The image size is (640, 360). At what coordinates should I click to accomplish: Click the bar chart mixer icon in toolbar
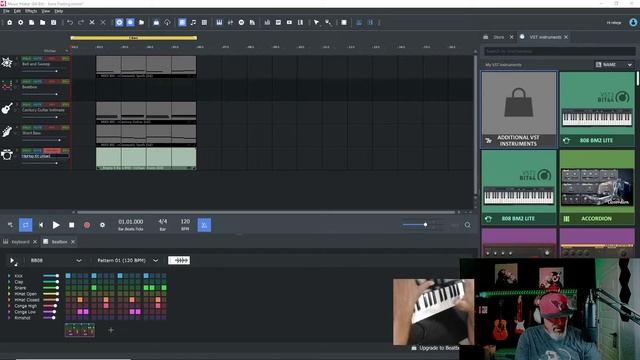click(x=267, y=22)
